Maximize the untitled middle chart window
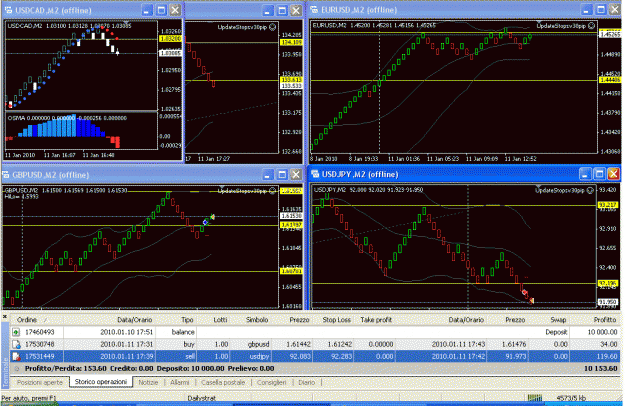Image resolution: width=625 pixels, height=406 pixels. (282, 10)
